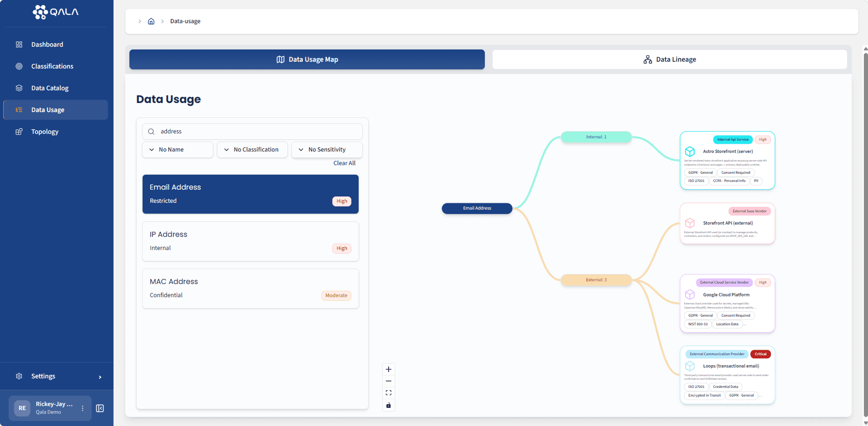Viewport: 868px width, 426px height.
Task: Fit map view to screen
Action: pyautogui.click(x=389, y=393)
